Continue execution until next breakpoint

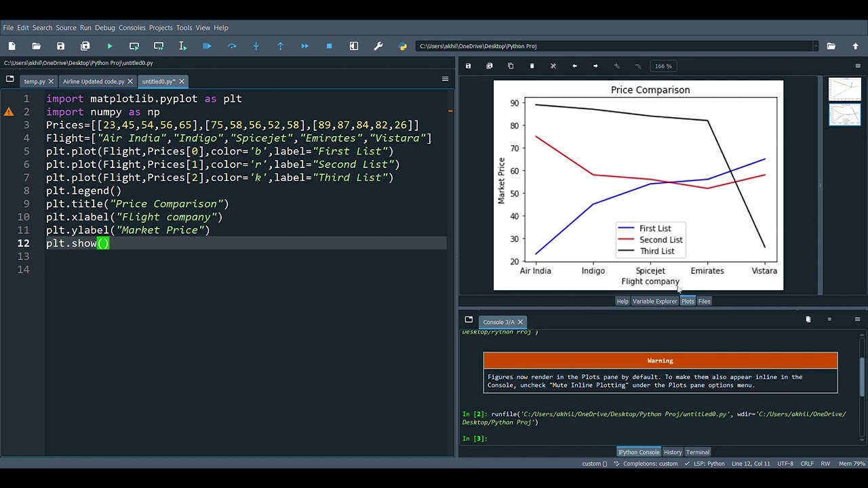click(x=305, y=46)
